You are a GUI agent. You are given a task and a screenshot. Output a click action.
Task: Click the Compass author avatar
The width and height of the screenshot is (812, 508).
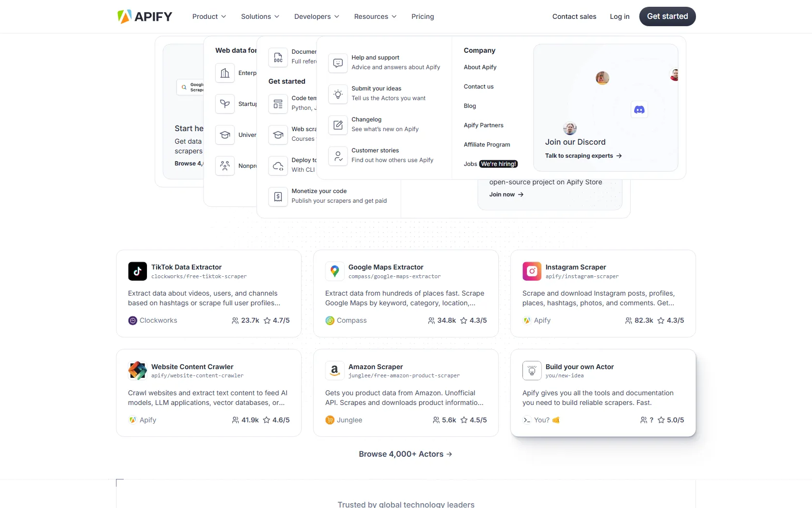coord(330,320)
